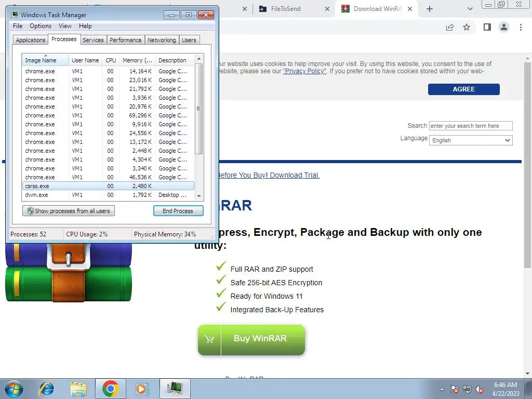Image resolution: width=532 pixels, height=399 pixels.
Task: Select chrome.exe row using 24,556 K
Action: pyautogui.click(x=108, y=133)
